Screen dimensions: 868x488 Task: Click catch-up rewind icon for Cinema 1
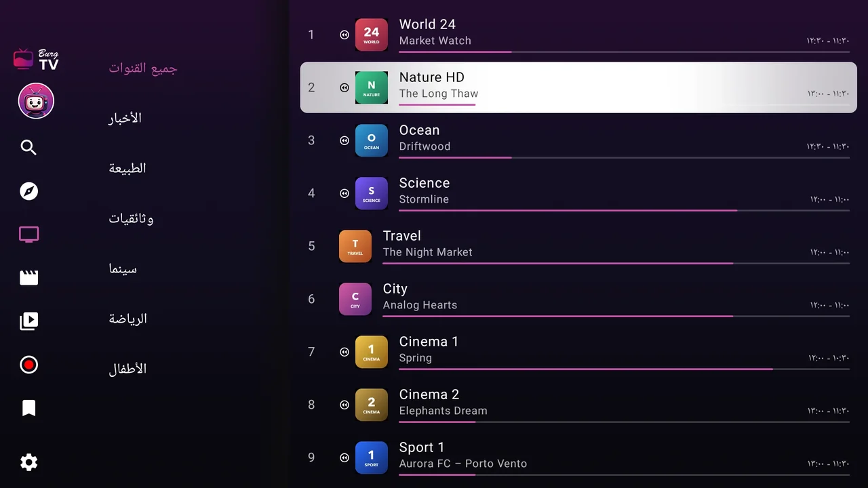point(344,352)
